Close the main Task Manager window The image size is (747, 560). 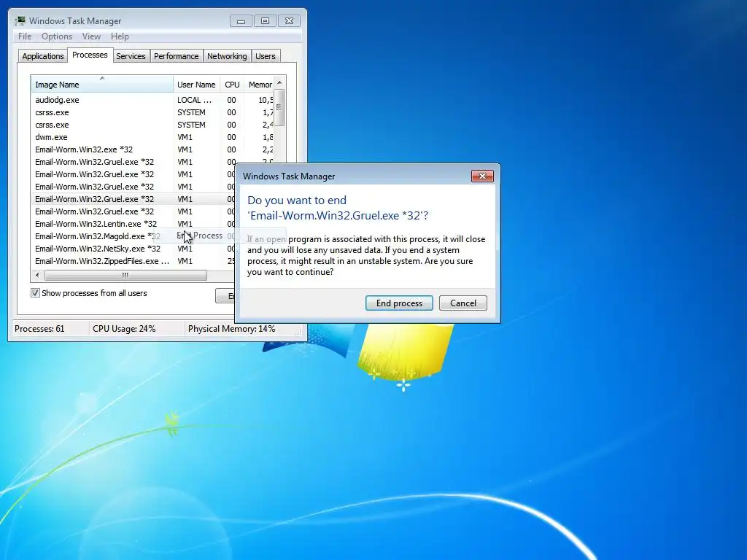[289, 21]
